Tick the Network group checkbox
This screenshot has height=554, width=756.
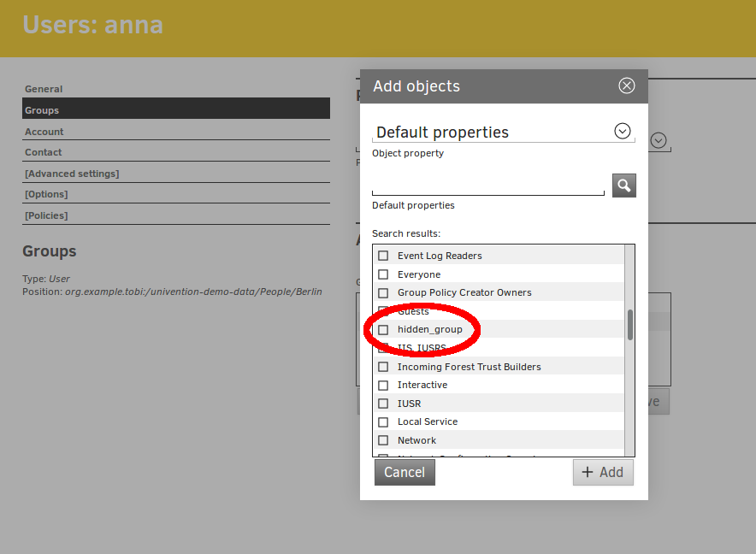(383, 440)
